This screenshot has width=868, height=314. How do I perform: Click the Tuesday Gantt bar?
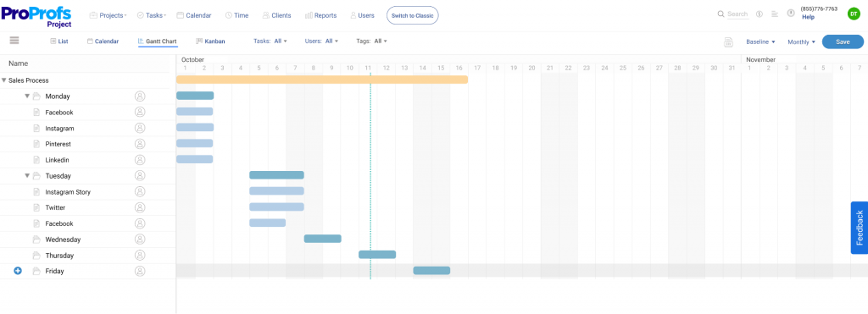pos(277,175)
